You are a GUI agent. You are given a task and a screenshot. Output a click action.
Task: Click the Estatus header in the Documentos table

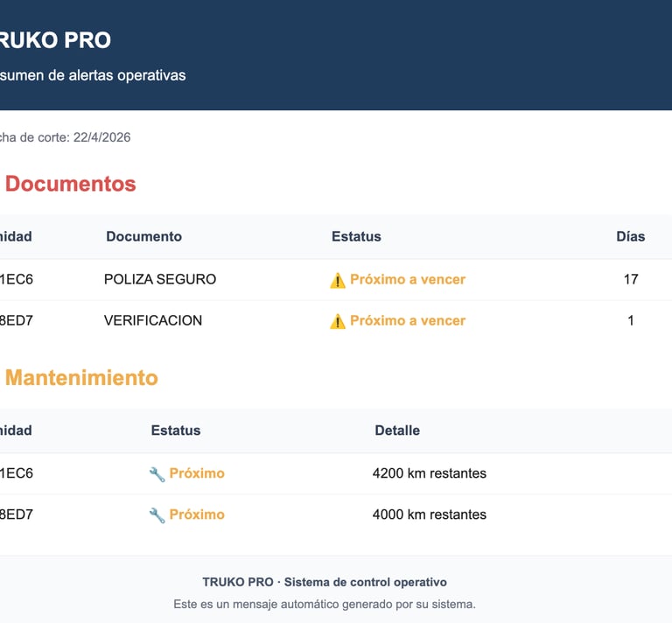(356, 236)
